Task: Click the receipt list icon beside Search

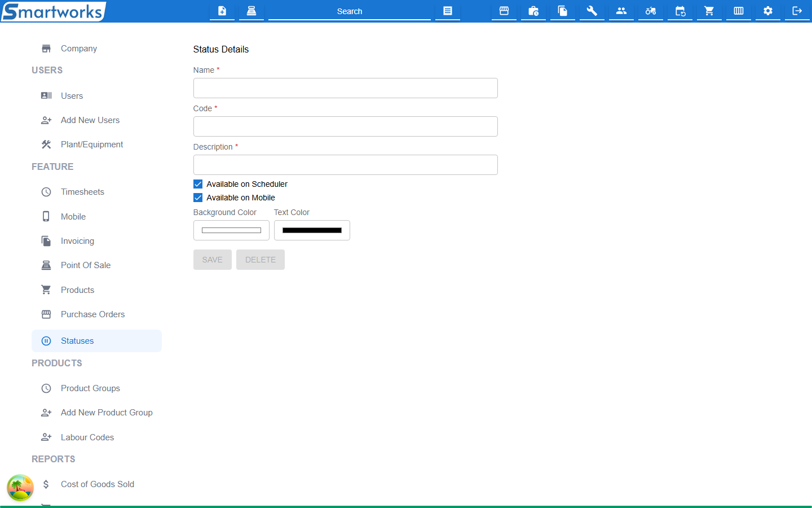Action: pyautogui.click(x=448, y=11)
